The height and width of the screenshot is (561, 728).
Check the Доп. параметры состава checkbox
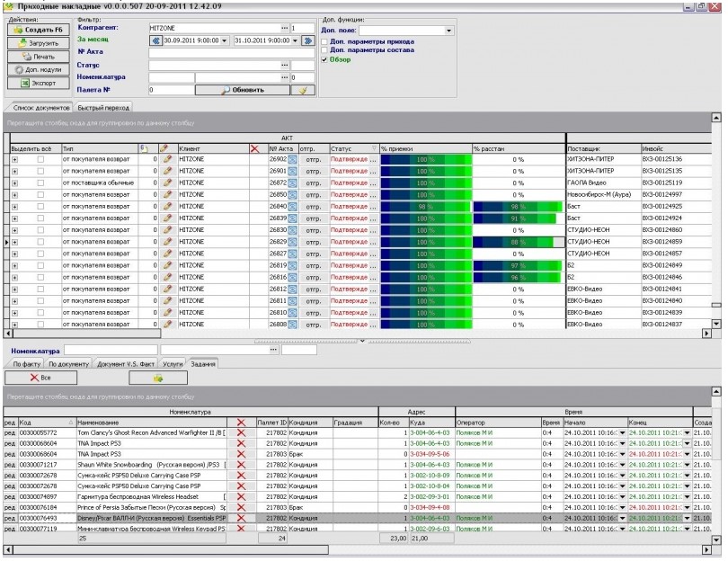324,50
